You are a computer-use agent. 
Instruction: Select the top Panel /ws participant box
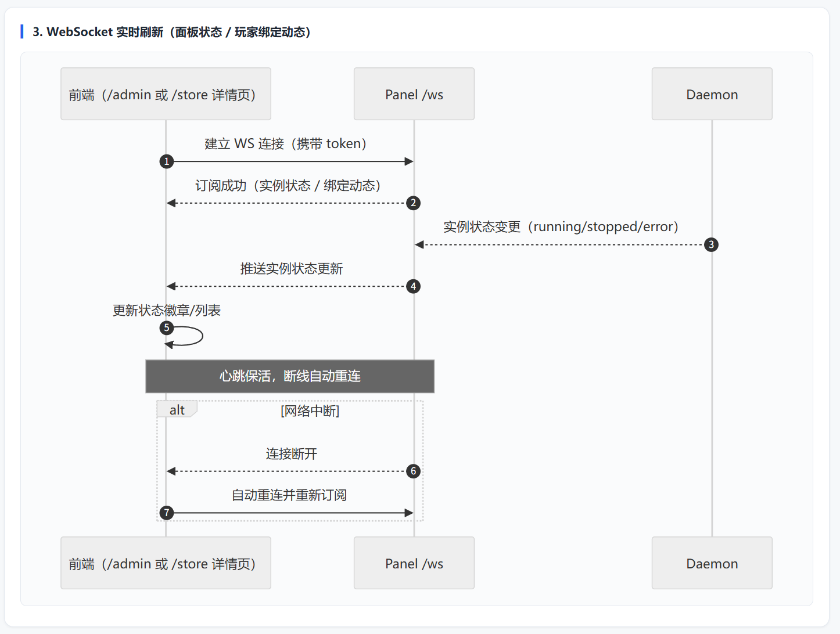tap(414, 94)
